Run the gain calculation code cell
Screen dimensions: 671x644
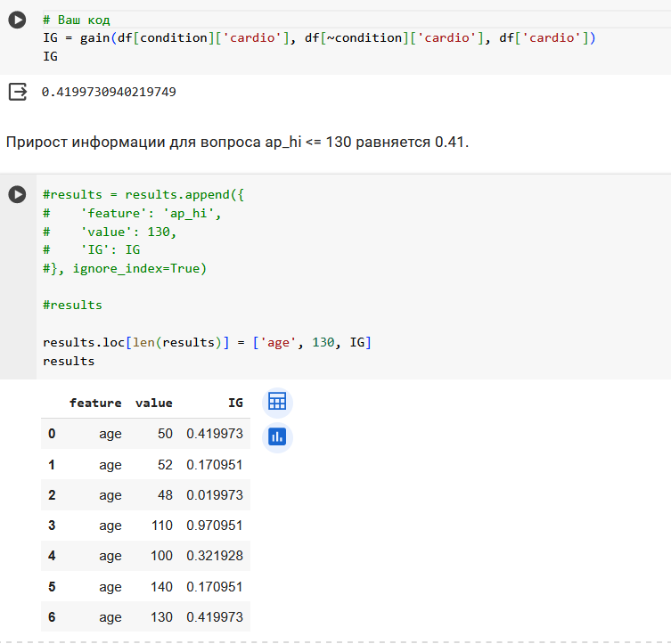(x=17, y=20)
